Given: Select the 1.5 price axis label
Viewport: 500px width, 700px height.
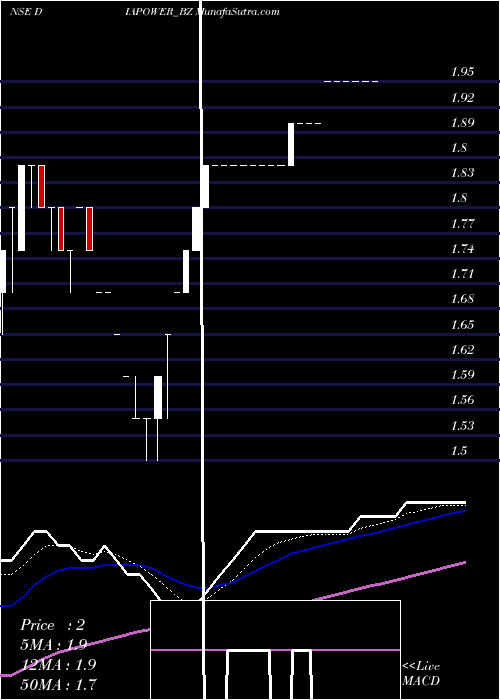Looking at the screenshot, I should click(459, 450).
